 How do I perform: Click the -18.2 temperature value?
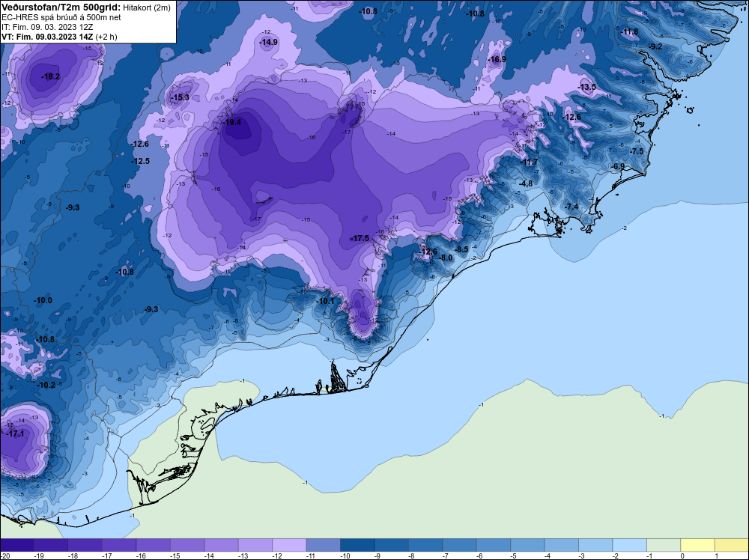coord(51,76)
